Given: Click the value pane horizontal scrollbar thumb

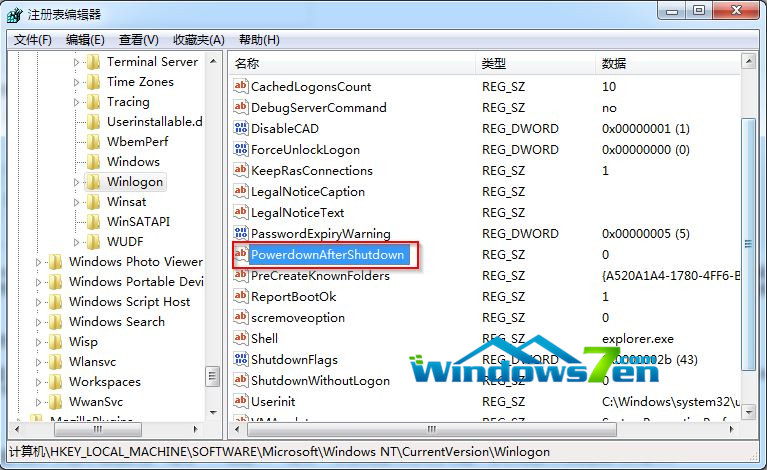Looking at the screenshot, I should pos(431,429).
